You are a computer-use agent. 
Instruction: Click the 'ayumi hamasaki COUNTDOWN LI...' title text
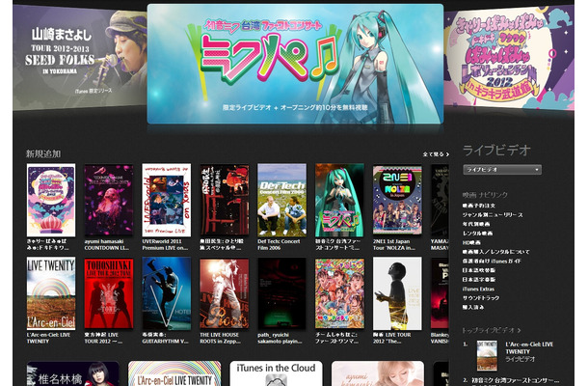coord(107,245)
